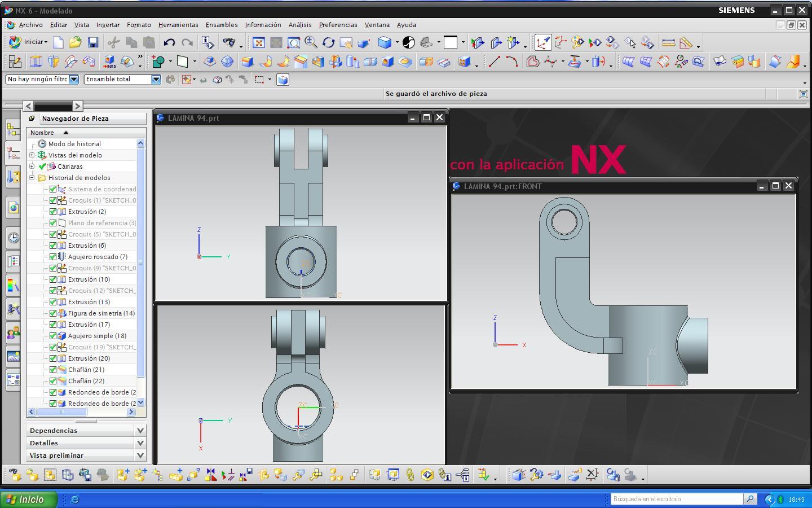Save the part with the floppy disk icon

[x=93, y=42]
